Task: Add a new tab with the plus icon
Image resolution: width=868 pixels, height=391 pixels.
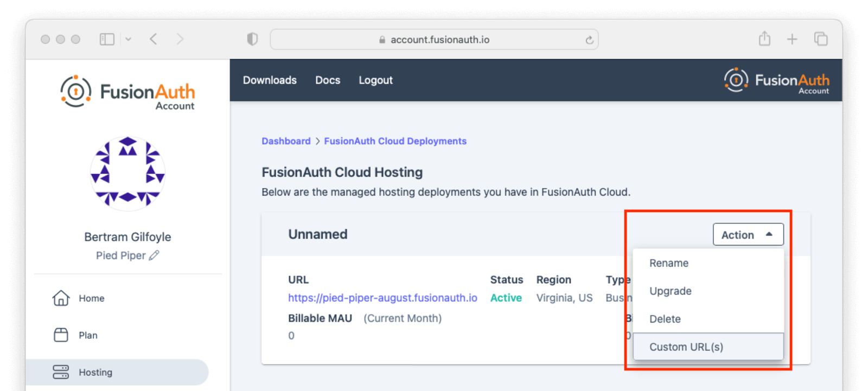Action: pyautogui.click(x=792, y=39)
